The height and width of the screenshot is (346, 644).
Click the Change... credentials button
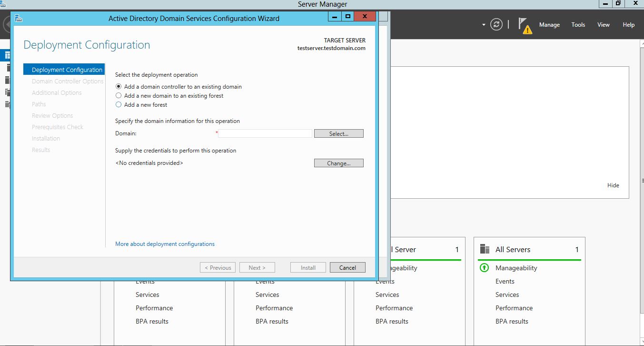[x=338, y=163]
